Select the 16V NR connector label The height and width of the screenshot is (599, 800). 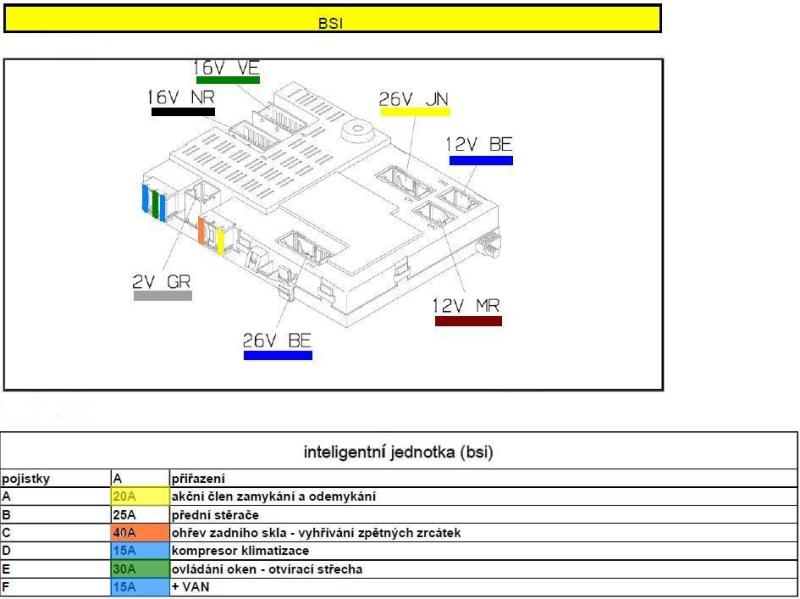click(182, 97)
